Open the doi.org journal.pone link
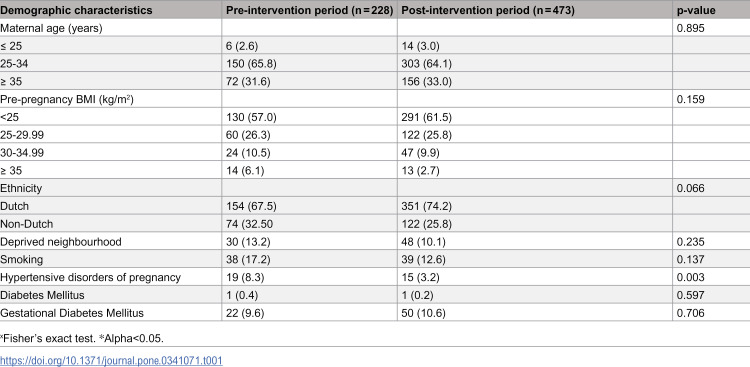The width and height of the screenshot is (750, 367). (111, 360)
